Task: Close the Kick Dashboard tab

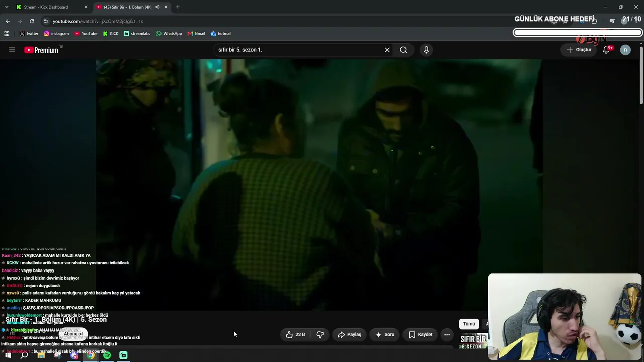Action: coord(86,7)
